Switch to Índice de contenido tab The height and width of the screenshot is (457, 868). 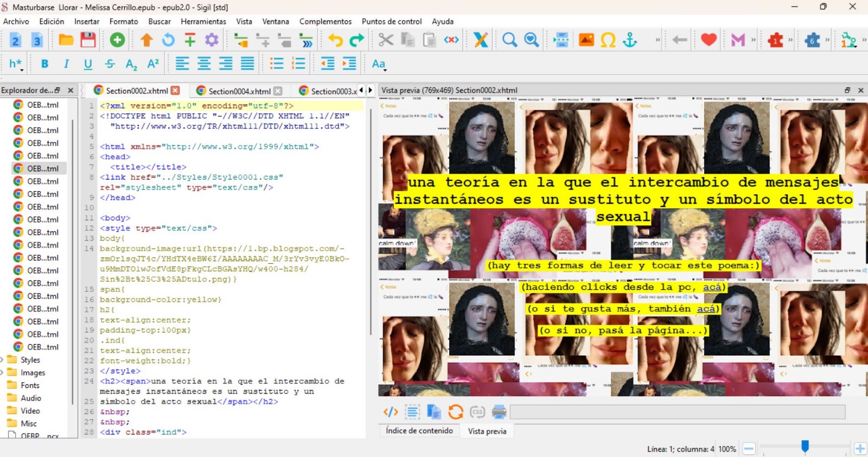pos(419,430)
